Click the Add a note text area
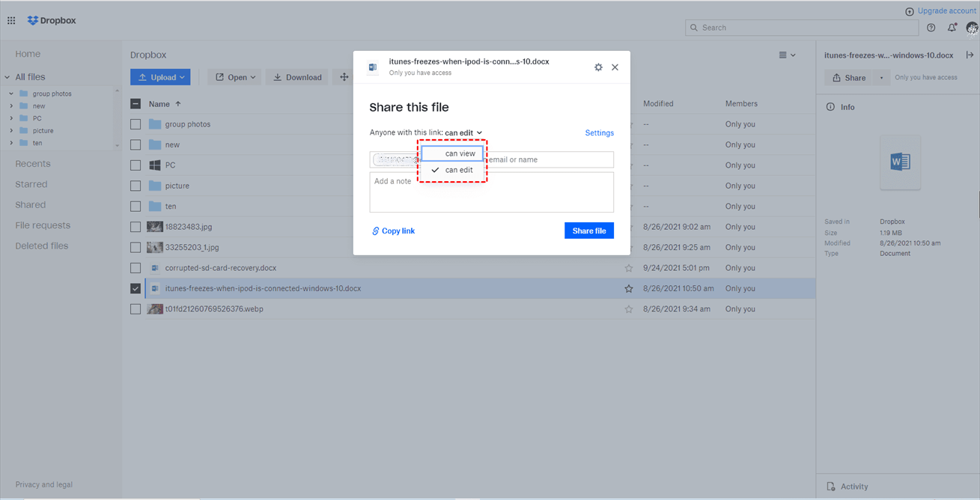The image size is (980, 500). point(492,192)
